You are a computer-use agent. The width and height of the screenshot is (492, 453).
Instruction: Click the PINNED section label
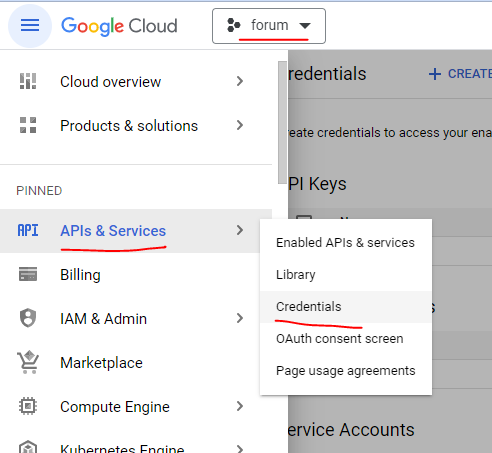pyautogui.click(x=39, y=191)
